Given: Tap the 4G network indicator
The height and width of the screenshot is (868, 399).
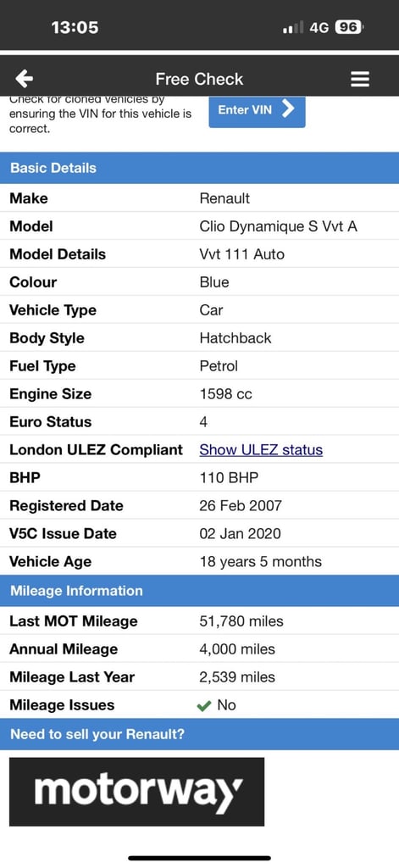Looking at the screenshot, I should 319,28.
